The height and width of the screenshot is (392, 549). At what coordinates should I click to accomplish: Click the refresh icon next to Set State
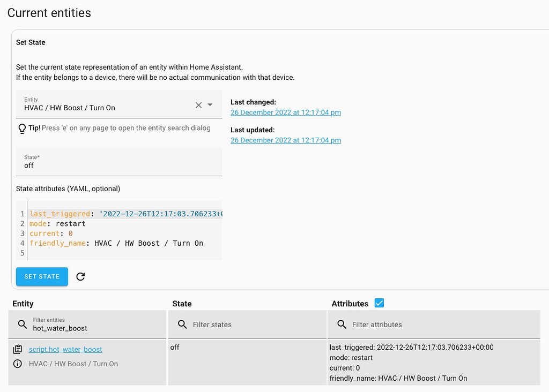(x=79, y=276)
